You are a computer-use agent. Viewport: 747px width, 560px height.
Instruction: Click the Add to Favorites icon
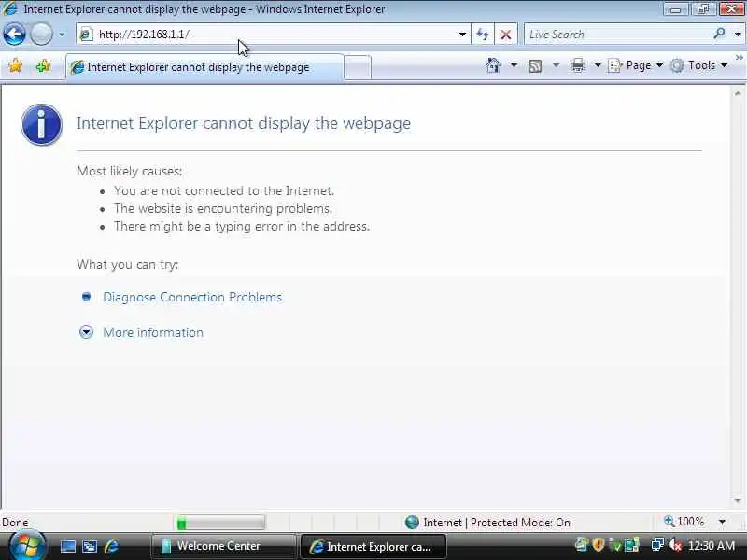[x=43, y=65]
